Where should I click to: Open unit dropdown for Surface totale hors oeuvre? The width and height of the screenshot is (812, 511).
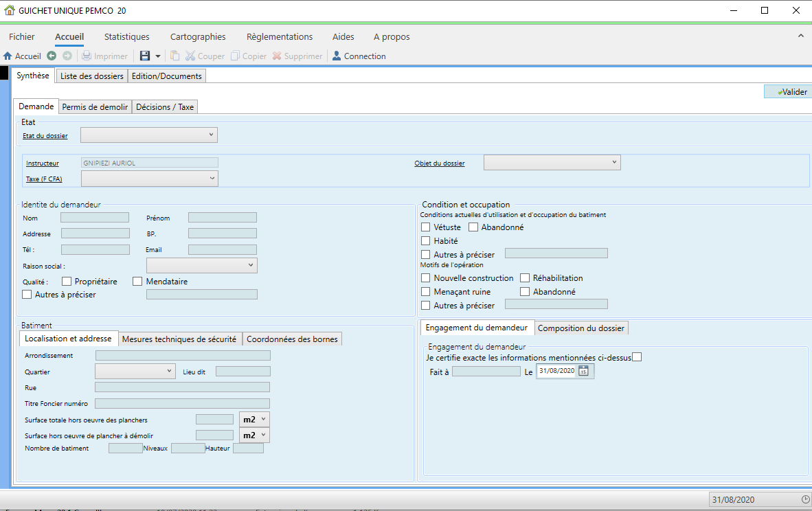[254, 420]
